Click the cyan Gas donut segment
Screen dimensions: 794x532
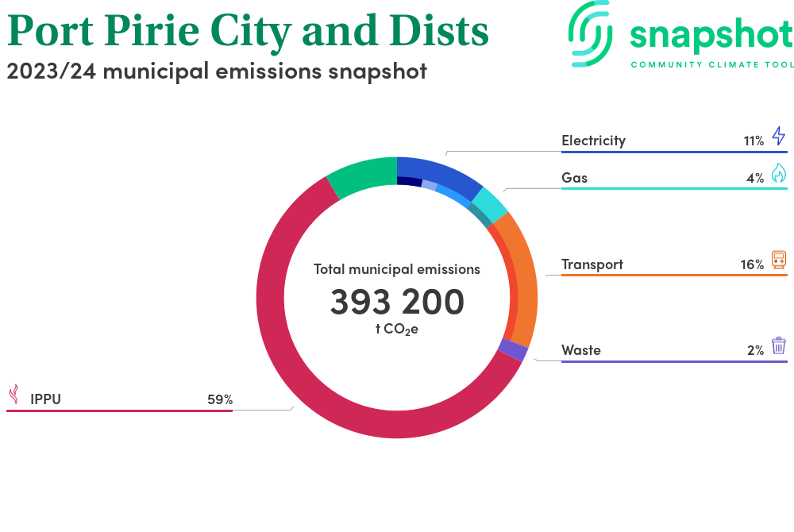pos(494,203)
